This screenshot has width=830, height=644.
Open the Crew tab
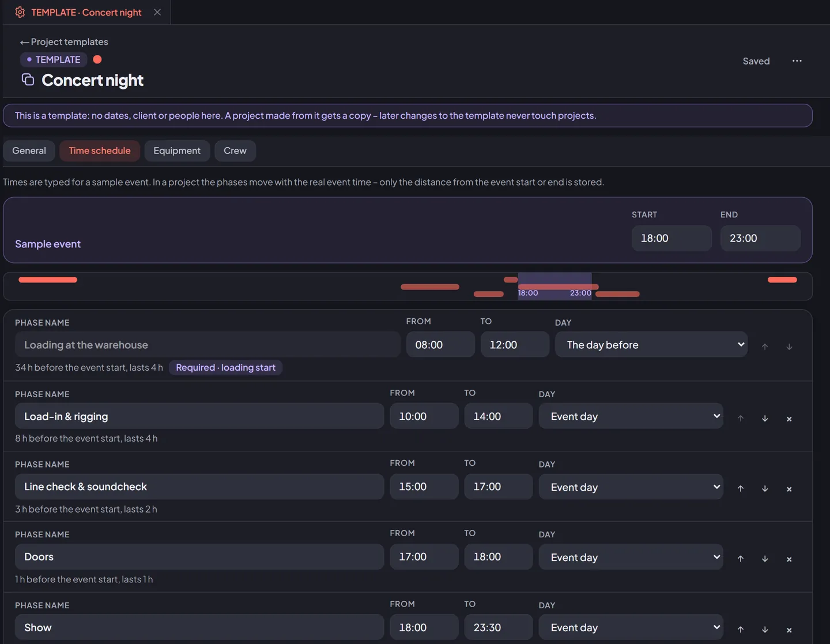(235, 150)
